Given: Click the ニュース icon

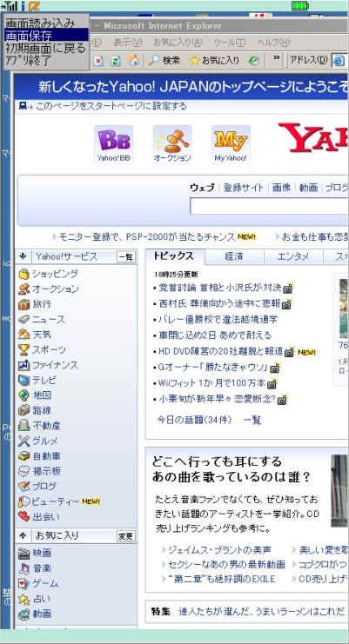Looking at the screenshot, I should click(24, 320).
